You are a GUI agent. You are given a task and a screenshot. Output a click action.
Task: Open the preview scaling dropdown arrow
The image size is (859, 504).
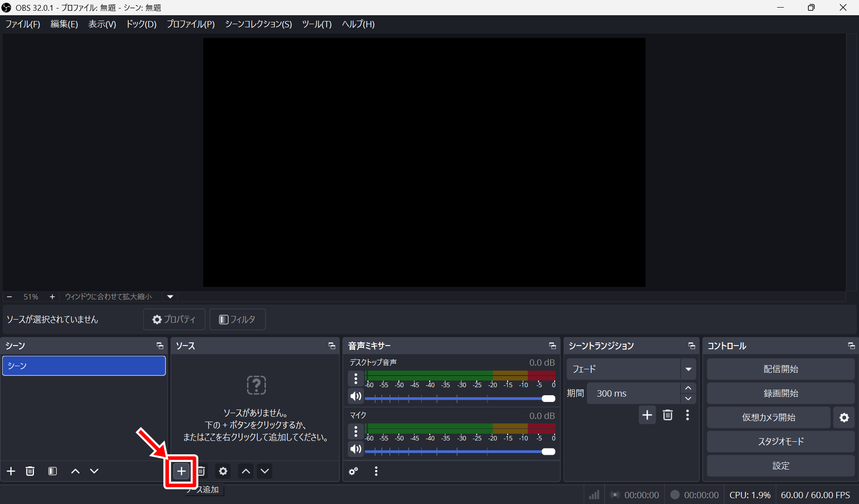click(x=170, y=297)
